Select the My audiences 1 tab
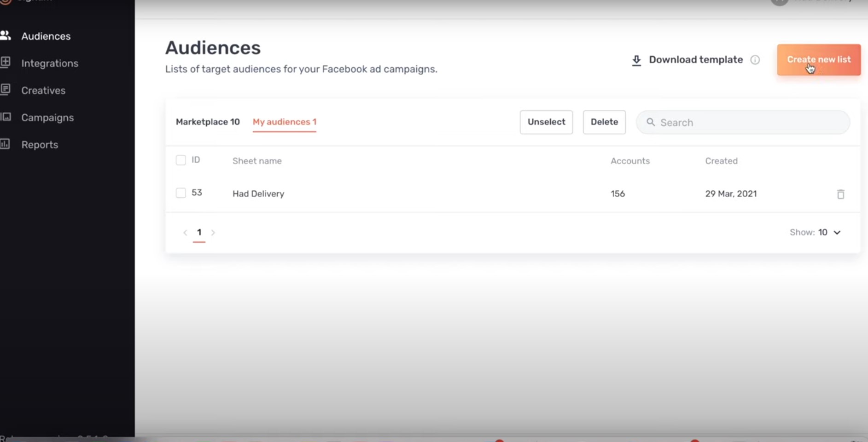868x442 pixels. 285,122
